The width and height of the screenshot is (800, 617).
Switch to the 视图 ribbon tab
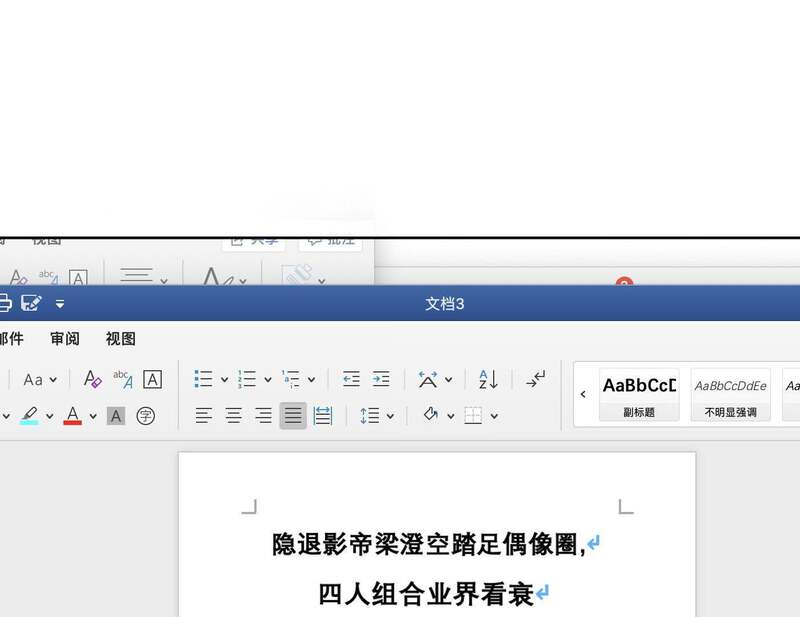point(120,339)
